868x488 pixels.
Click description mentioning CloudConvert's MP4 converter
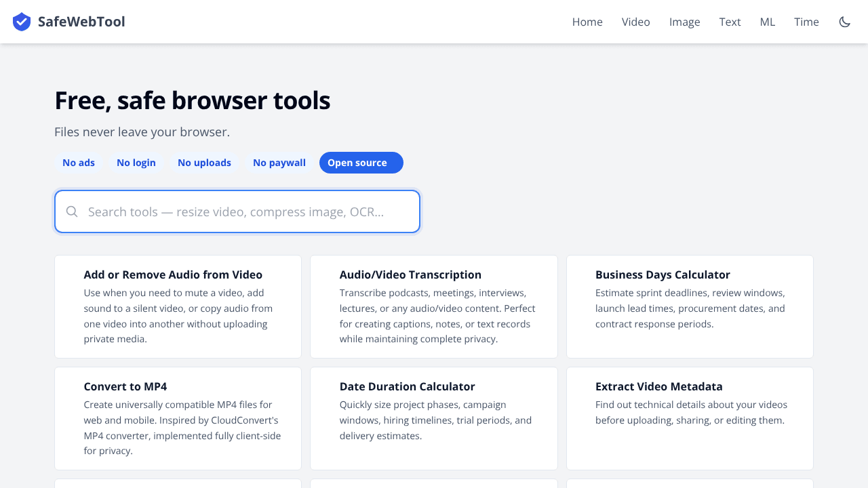182,428
